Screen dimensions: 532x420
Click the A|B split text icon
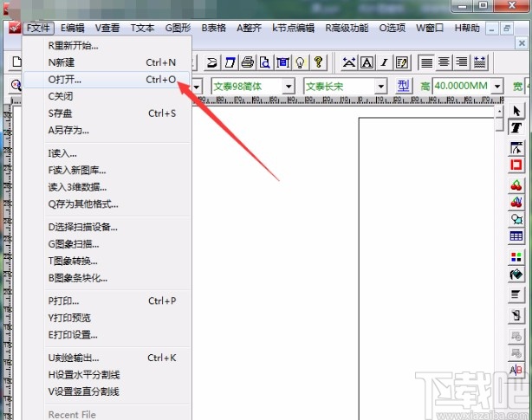(516, 370)
